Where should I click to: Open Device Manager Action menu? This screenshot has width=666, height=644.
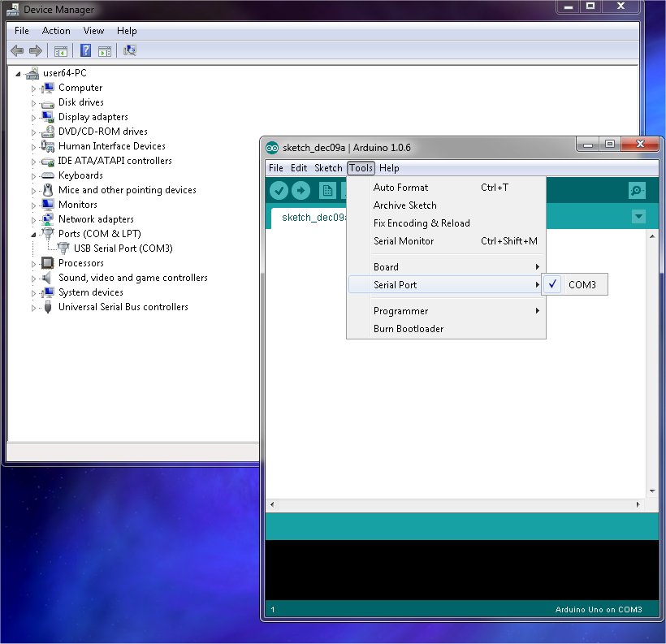click(x=56, y=31)
